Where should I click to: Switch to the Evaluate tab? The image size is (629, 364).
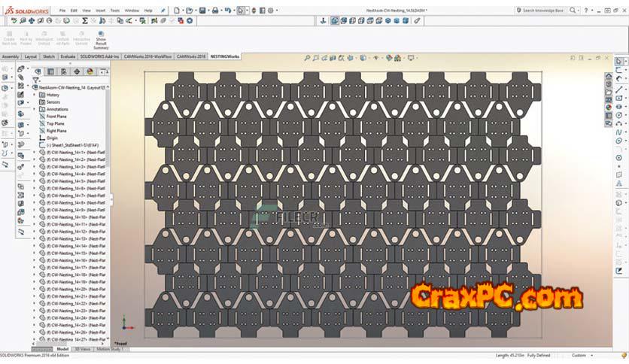[68, 56]
